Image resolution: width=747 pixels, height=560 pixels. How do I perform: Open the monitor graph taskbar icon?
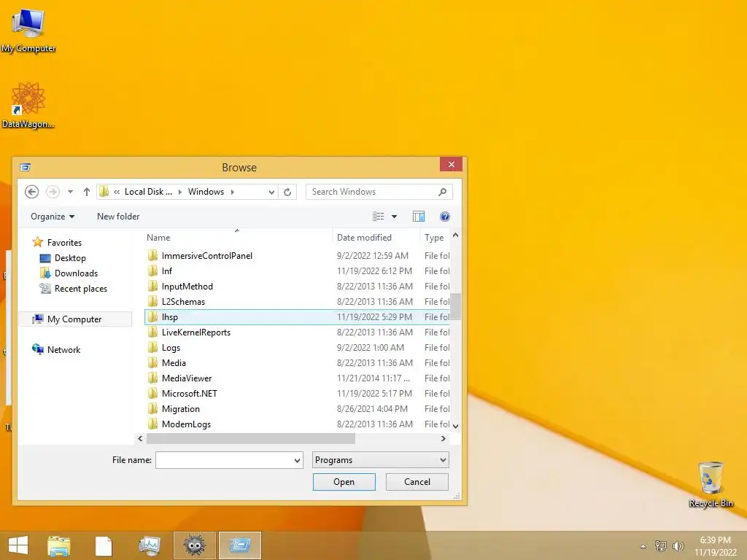point(149,545)
